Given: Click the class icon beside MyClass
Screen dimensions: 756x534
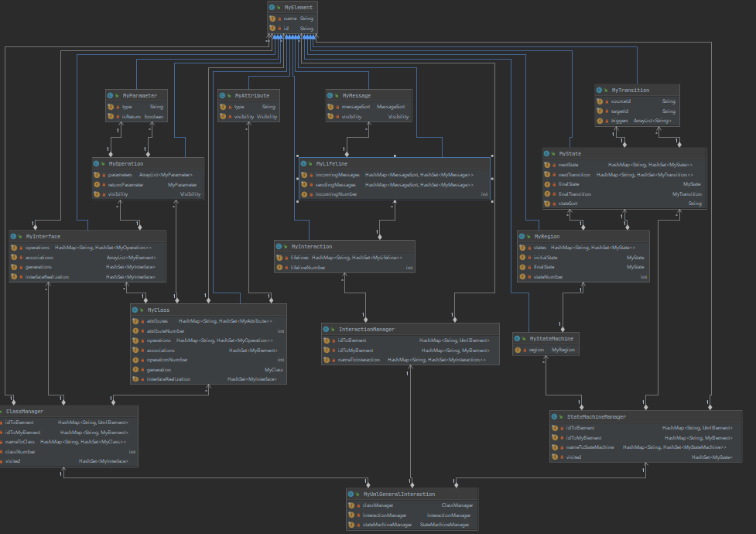Looking at the screenshot, I should 135,310.
